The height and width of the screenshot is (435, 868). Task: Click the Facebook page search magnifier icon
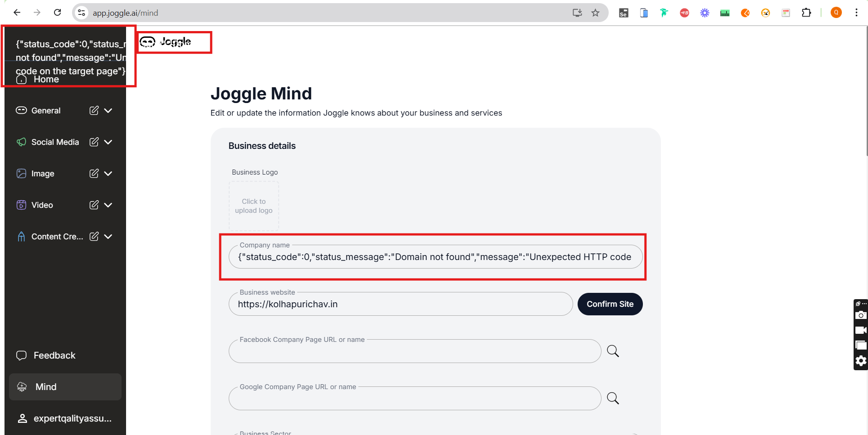(613, 351)
